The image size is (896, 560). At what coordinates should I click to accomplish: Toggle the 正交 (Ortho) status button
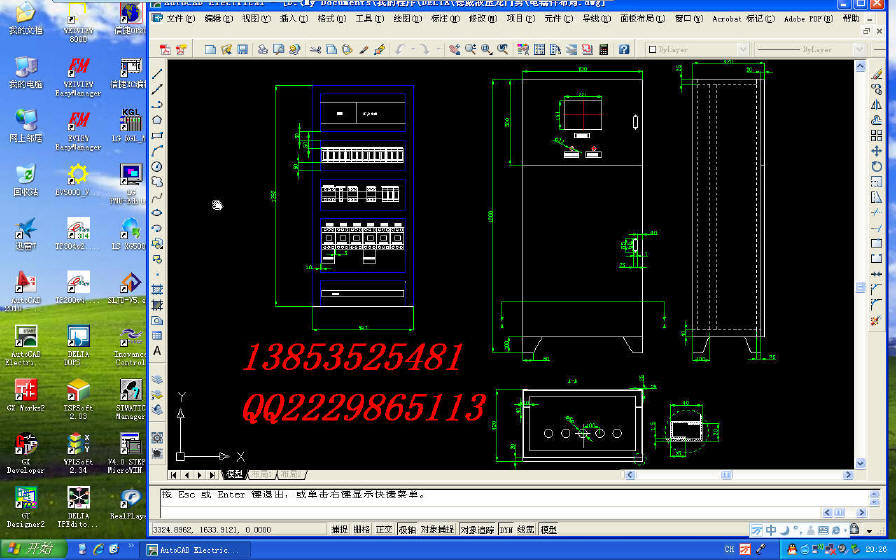pyautogui.click(x=384, y=529)
